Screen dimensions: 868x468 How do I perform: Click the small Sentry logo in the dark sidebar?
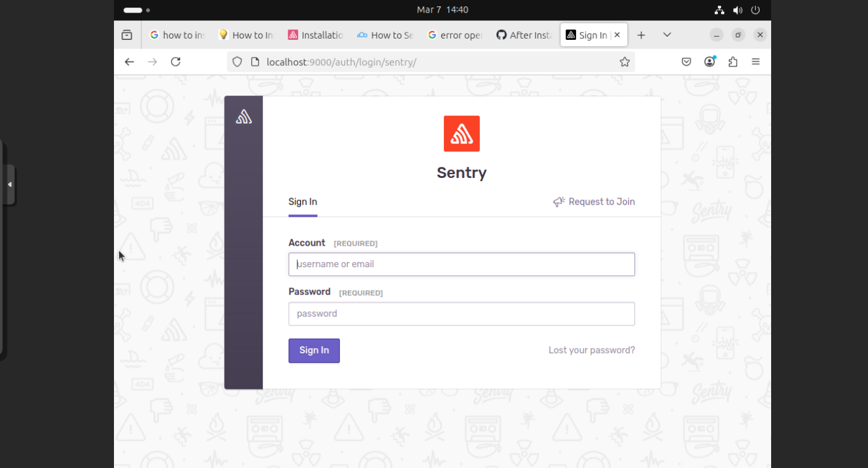244,116
